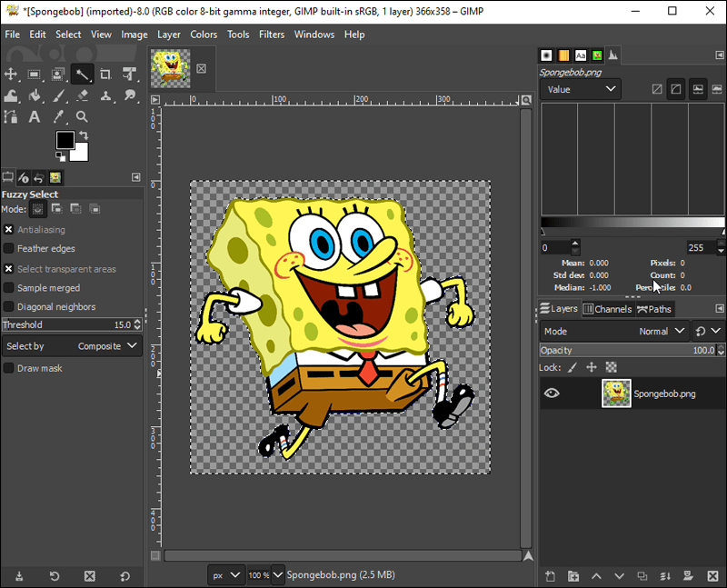Switch to the Channels tab
Image resolution: width=727 pixels, height=588 pixels.
point(606,309)
